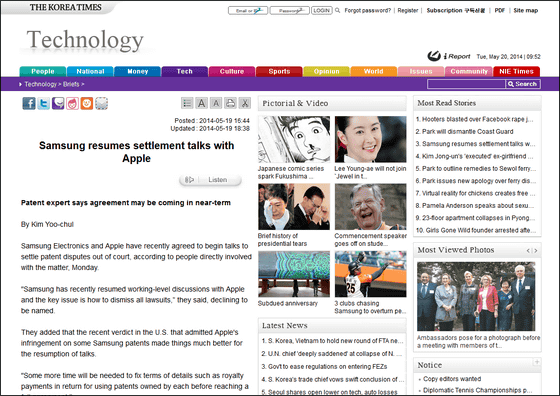Click the magnifier icon next to LOGIN
The image size is (560, 396).
(x=338, y=10)
